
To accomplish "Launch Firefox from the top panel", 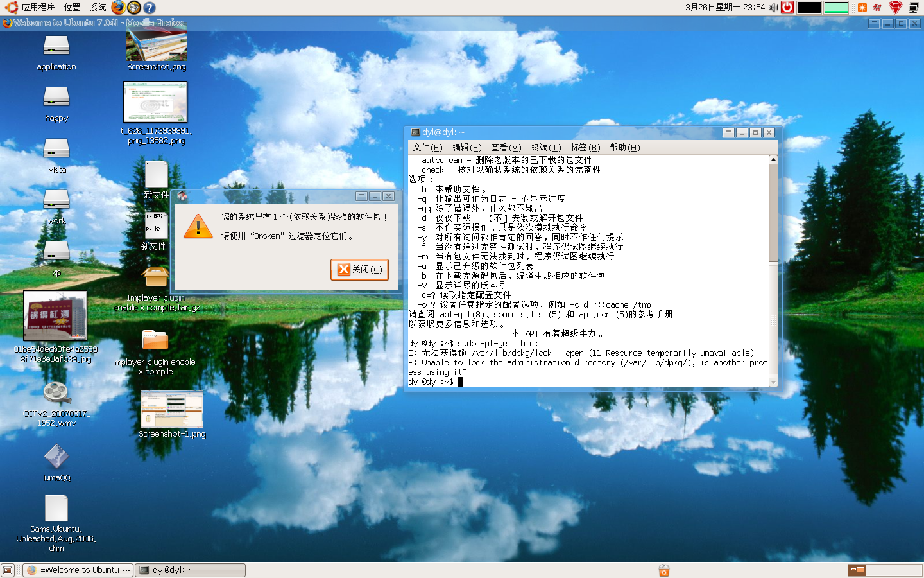I will click(118, 7).
